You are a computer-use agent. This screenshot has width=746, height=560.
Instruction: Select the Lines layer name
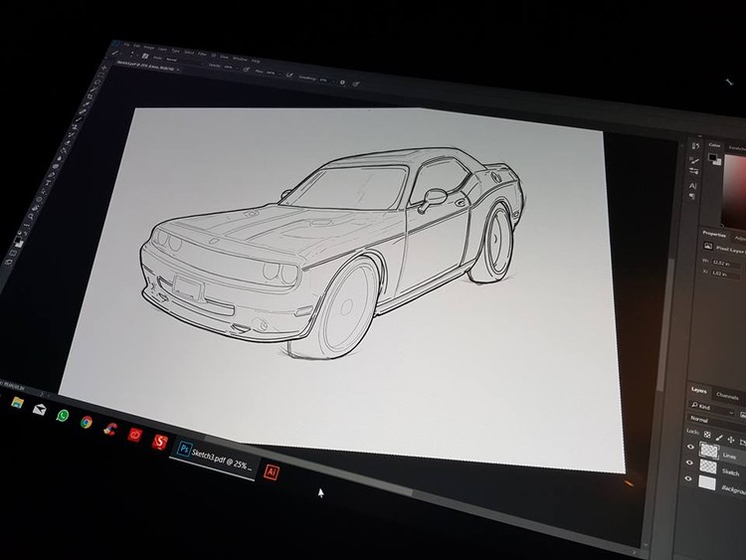pos(729,457)
